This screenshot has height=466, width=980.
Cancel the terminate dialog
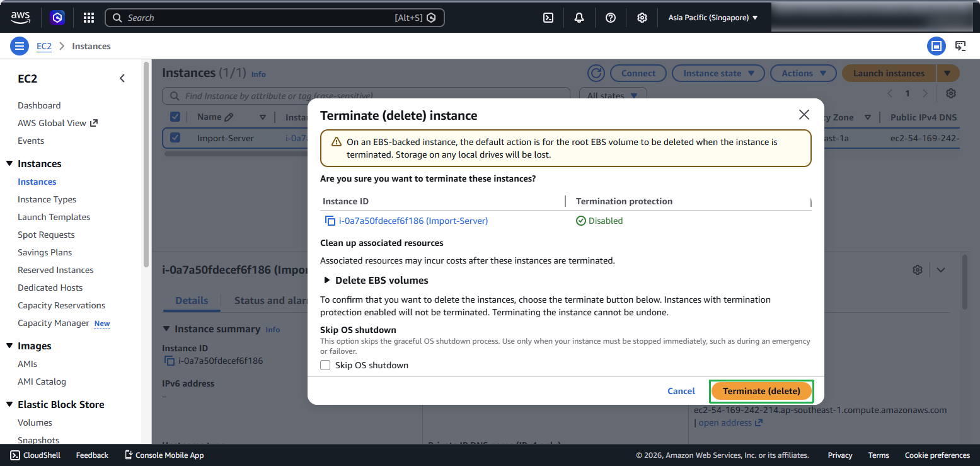point(681,391)
